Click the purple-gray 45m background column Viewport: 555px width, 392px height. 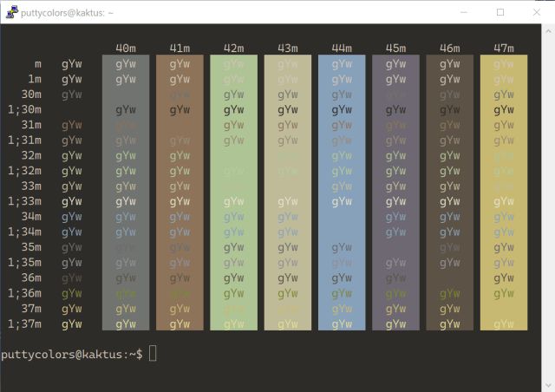tap(395, 193)
